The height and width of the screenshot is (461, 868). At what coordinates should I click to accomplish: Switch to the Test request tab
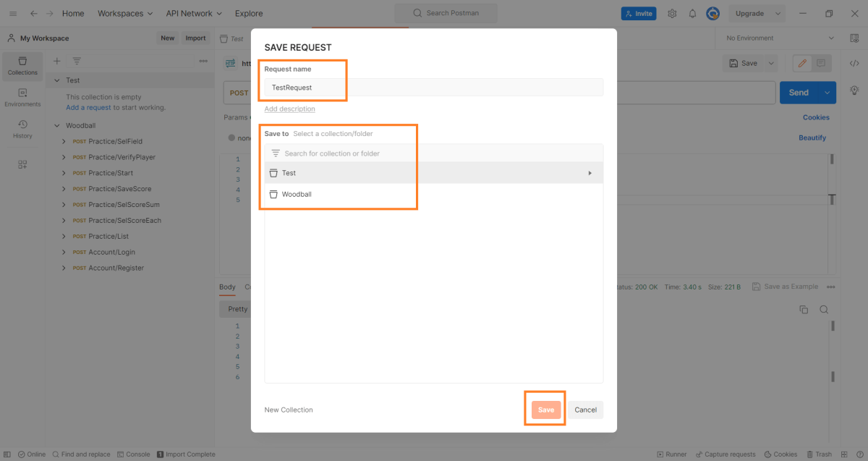pos(232,38)
